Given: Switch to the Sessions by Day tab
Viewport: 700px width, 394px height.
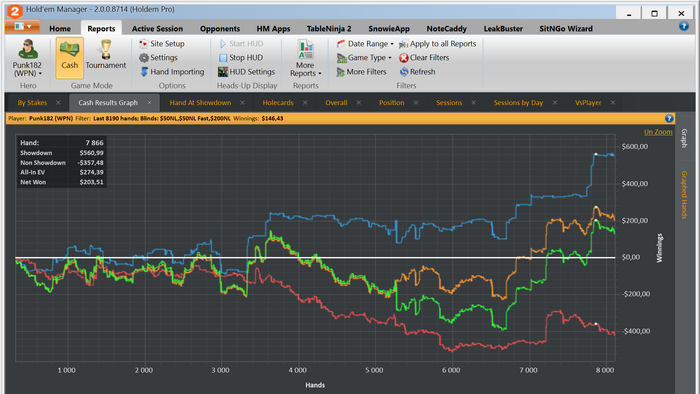Looking at the screenshot, I should point(518,103).
